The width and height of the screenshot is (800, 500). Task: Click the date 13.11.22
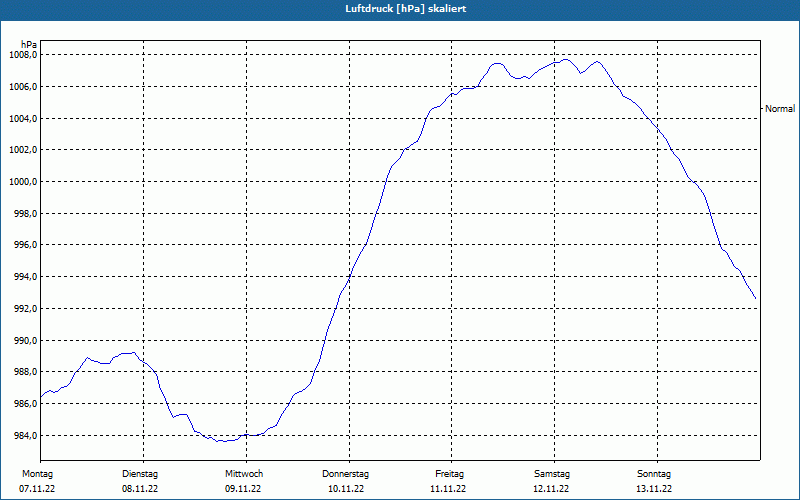(x=654, y=489)
